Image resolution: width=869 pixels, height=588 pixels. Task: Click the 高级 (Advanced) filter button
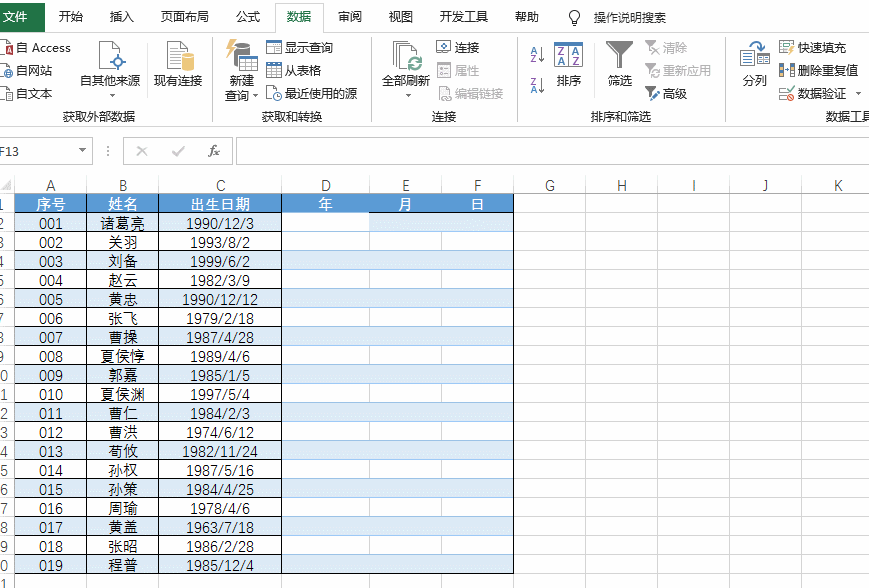point(666,94)
